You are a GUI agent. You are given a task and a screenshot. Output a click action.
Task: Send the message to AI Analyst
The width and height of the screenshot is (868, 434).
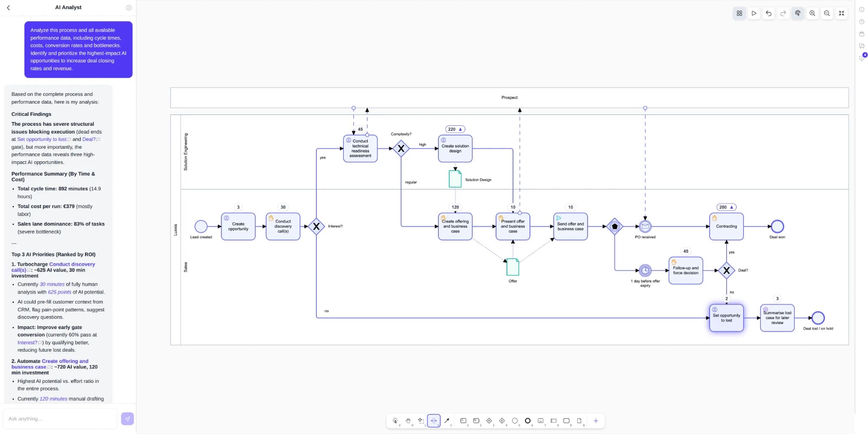pyautogui.click(x=127, y=419)
